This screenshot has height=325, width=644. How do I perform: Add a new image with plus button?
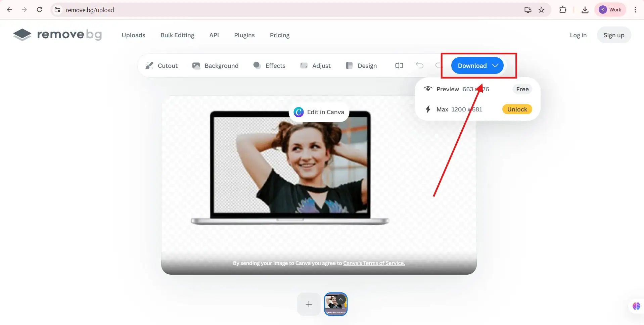coord(309,304)
